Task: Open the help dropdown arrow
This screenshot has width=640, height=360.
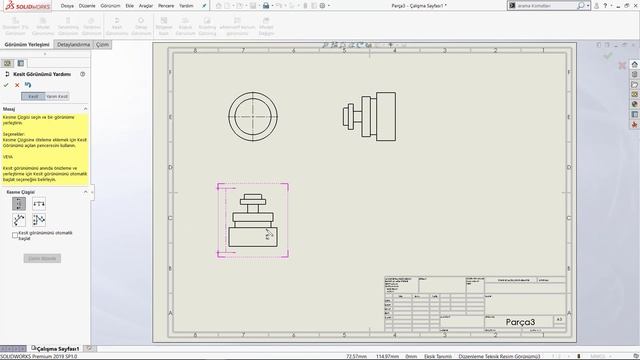Action: [611, 6]
